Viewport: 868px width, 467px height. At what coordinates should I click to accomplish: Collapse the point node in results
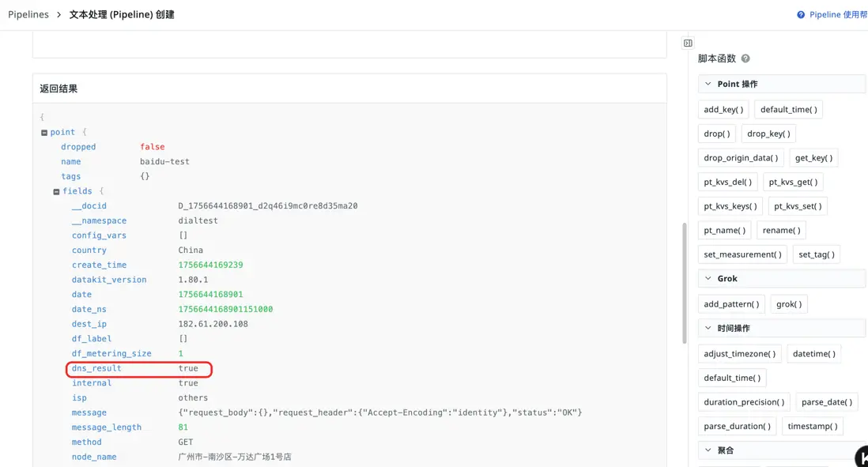[x=44, y=133]
